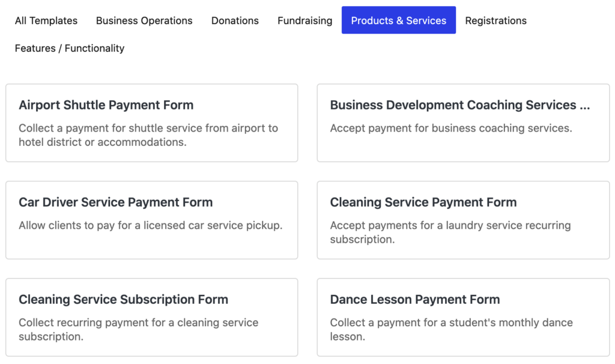Open the Business Operations category tab
Image resolution: width=615 pixels, height=364 pixels.
[x=144, y=20]
